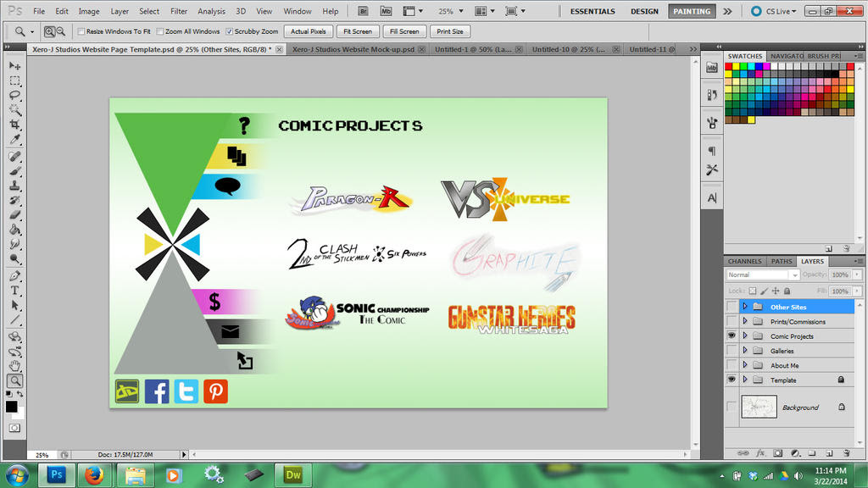Show the Galleries layer group
Image resolution: width=868 pixels, height=488 pixels.
[x=732, y=351]
